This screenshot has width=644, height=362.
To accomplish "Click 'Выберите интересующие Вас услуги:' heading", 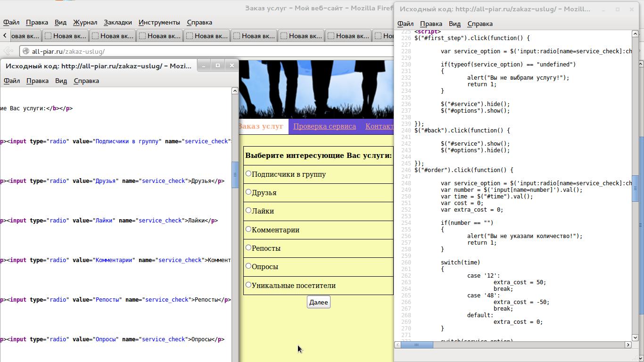I will pos(318,155).
